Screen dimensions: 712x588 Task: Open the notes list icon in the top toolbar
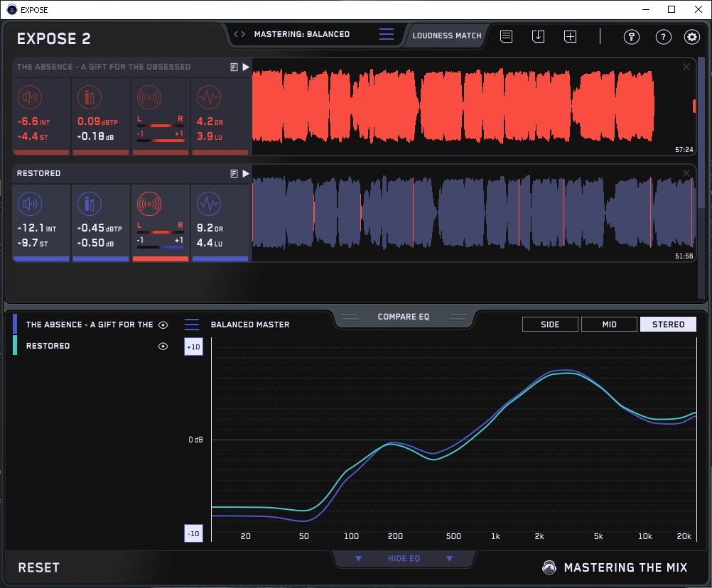507,36
